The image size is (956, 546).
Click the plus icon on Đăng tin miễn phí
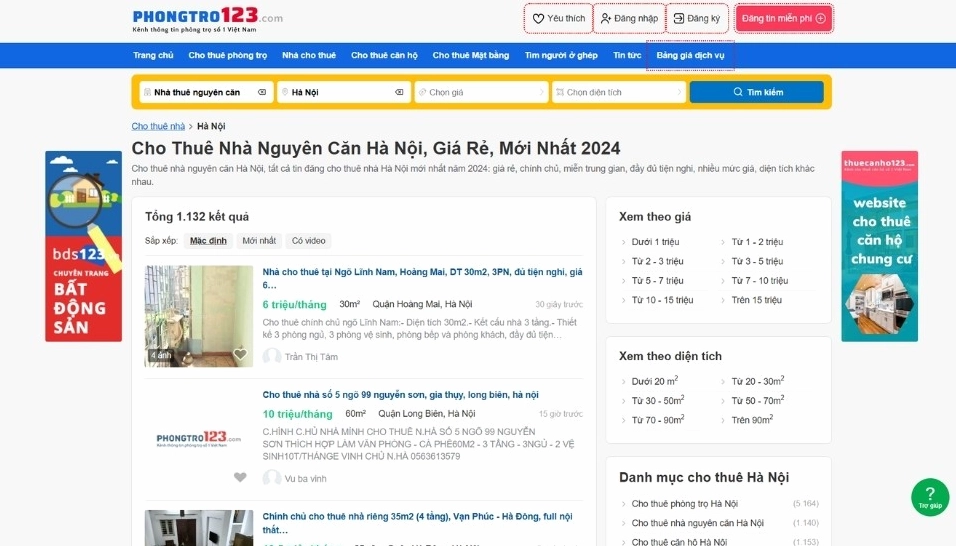[821, 18]
